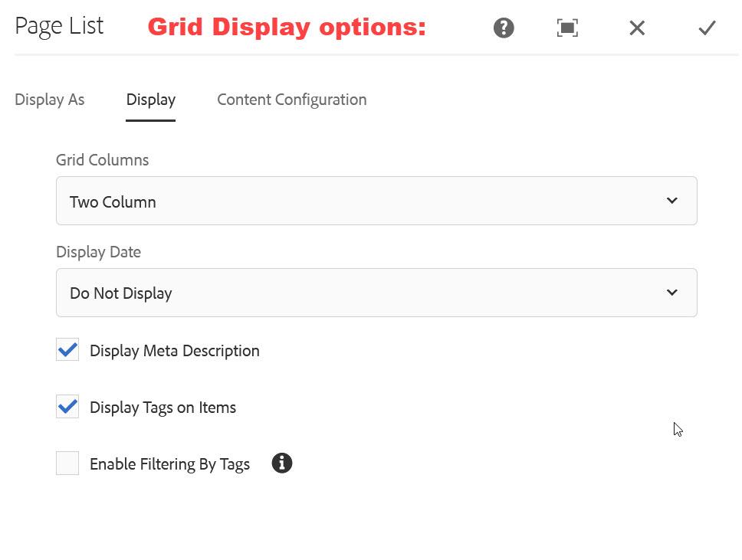
Task: Select the Display tab
Action: coord(151,100)
